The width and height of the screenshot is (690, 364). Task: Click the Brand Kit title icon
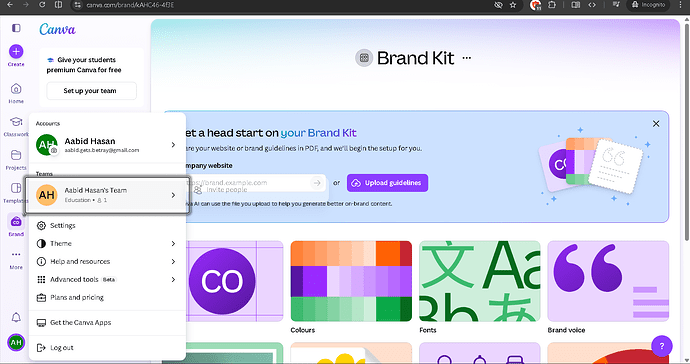(x=364, y=58)
